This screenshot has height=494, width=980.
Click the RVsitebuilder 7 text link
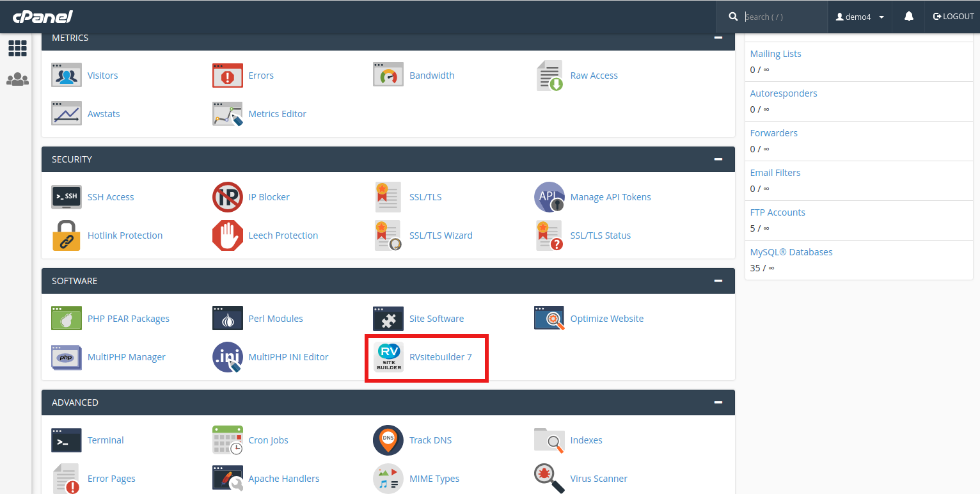[x=441, y=357]
